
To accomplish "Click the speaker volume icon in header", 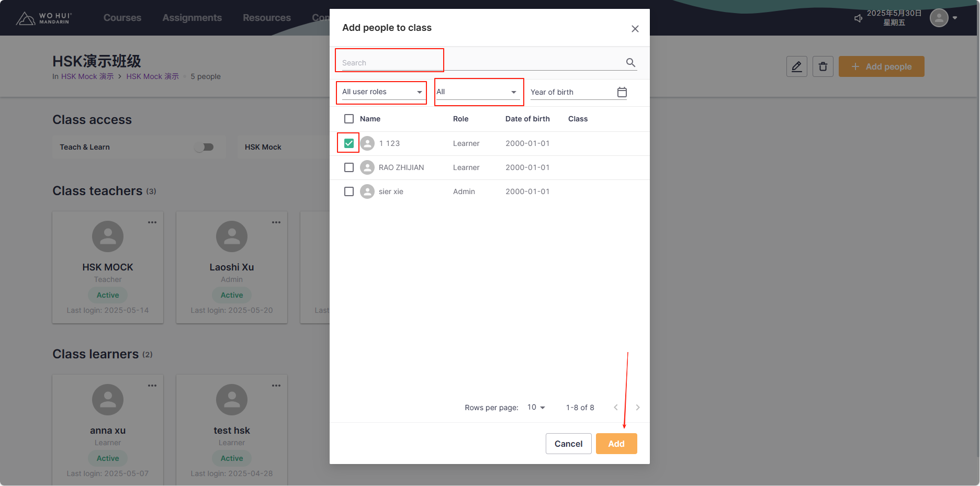I will click(x=858, y=18).
